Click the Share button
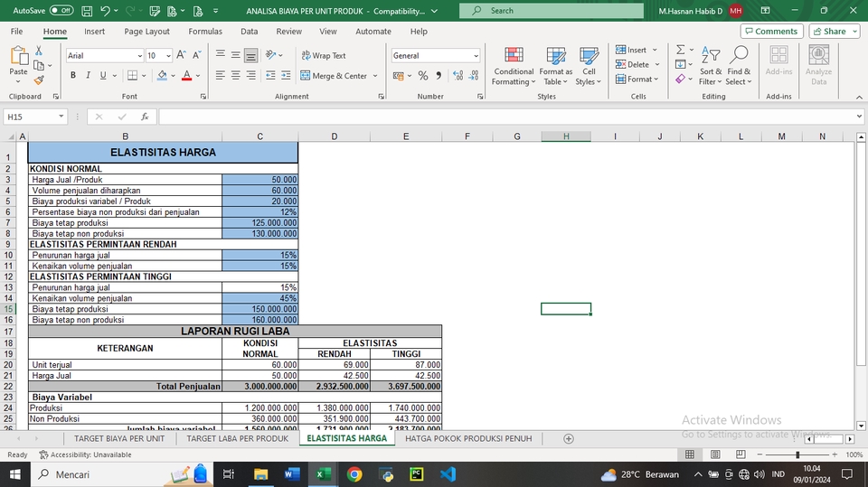The image size is (868, 487). [x=834, y=32]
